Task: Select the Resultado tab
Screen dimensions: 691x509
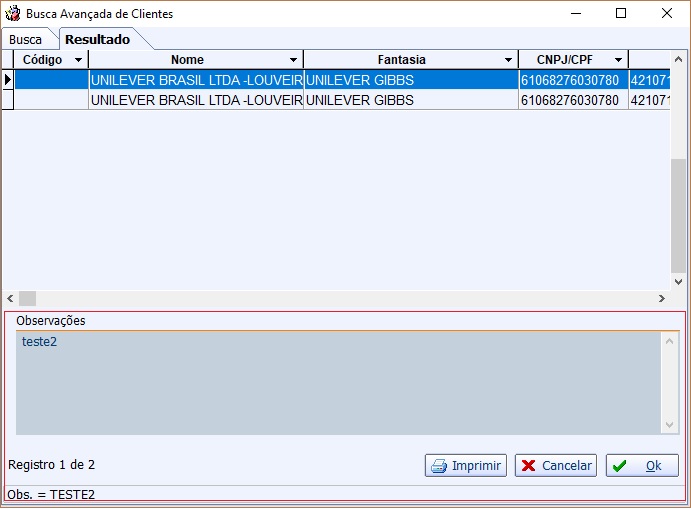Action: point(97,40)
